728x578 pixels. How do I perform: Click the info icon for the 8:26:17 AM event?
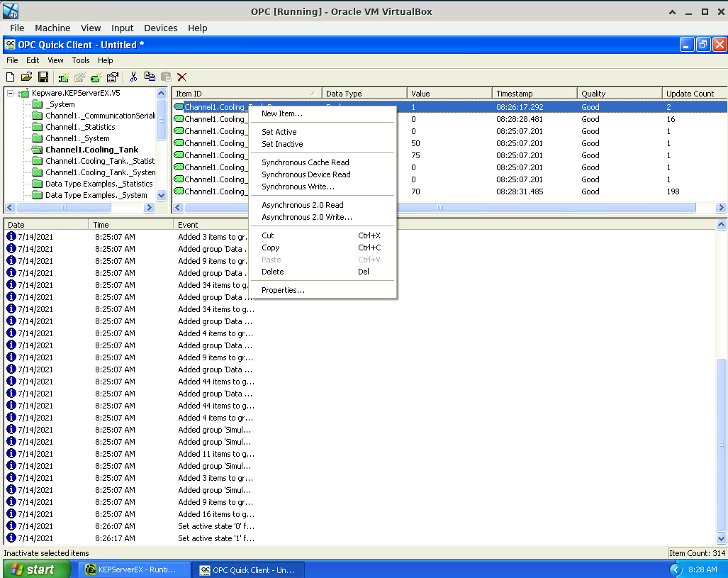tap(11, 538)
